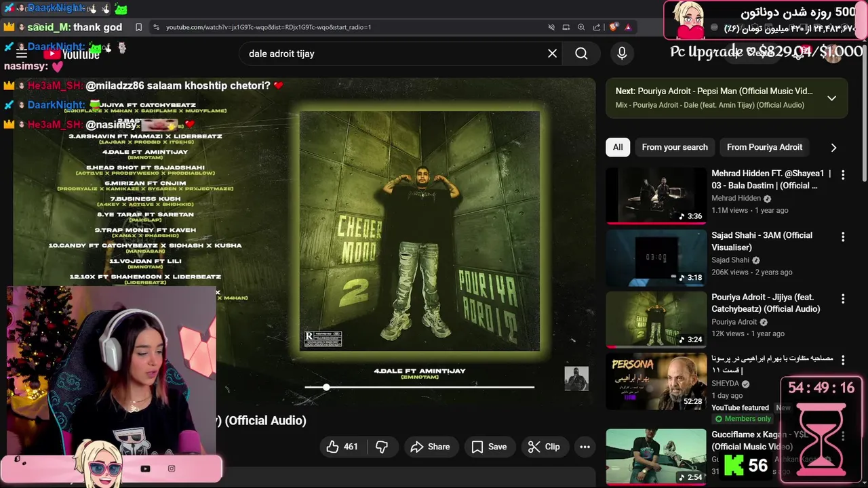868x488 pixels.
Task: Go to YouTube home via logo
Action: point(71,54)
